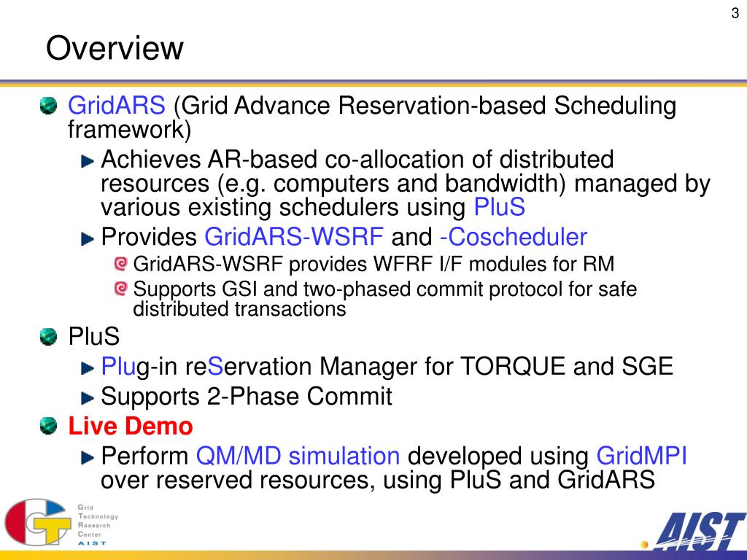Viewport: 747px width, 560px height.
Task: Click 'Grid Technology Research Center AIST' label
Action: click(98, 525)
